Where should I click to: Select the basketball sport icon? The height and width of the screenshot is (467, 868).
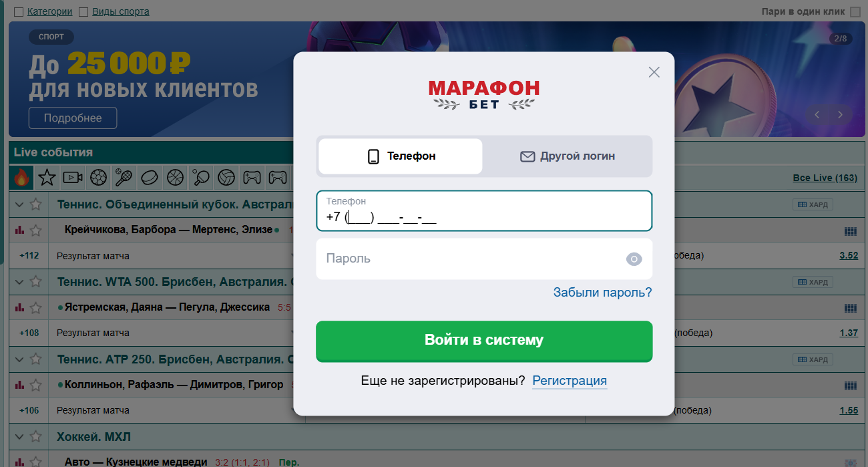[175, 177]
